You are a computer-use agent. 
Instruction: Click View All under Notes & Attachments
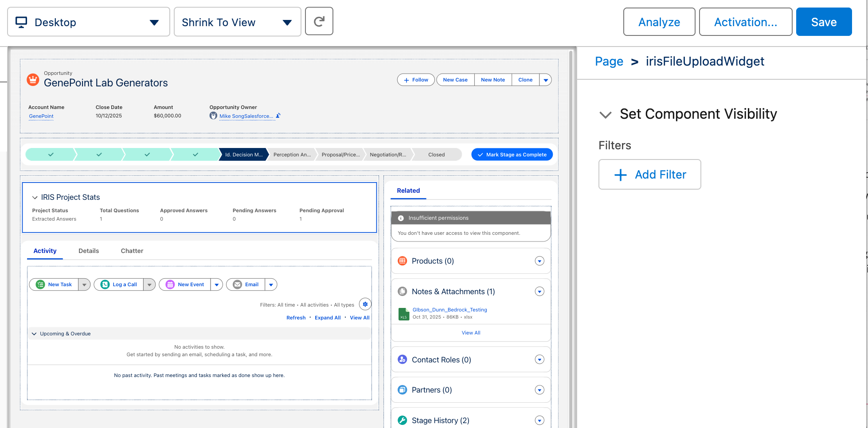(471, 333)
